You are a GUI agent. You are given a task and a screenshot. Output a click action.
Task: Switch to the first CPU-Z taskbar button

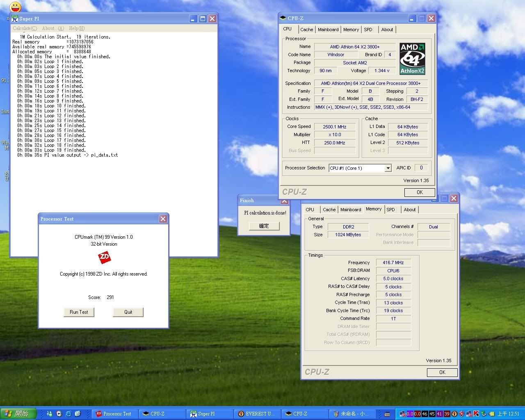click(x=162, y=414)
